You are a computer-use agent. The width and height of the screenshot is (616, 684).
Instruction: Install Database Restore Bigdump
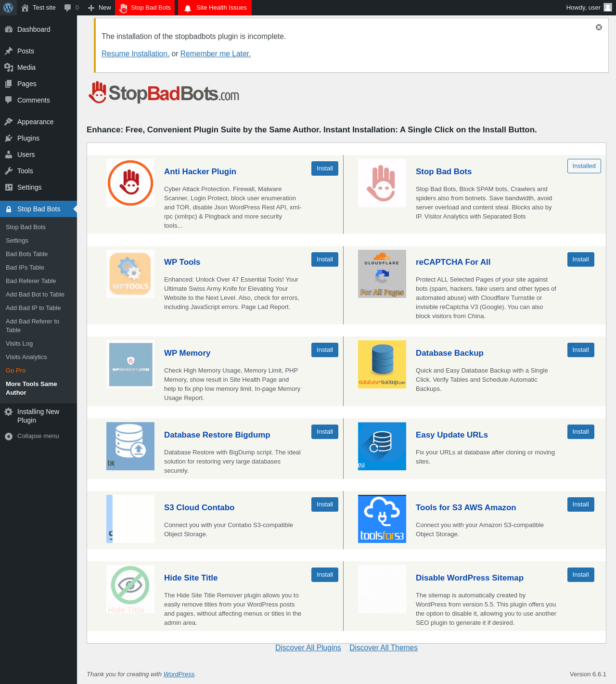(325, 432)
